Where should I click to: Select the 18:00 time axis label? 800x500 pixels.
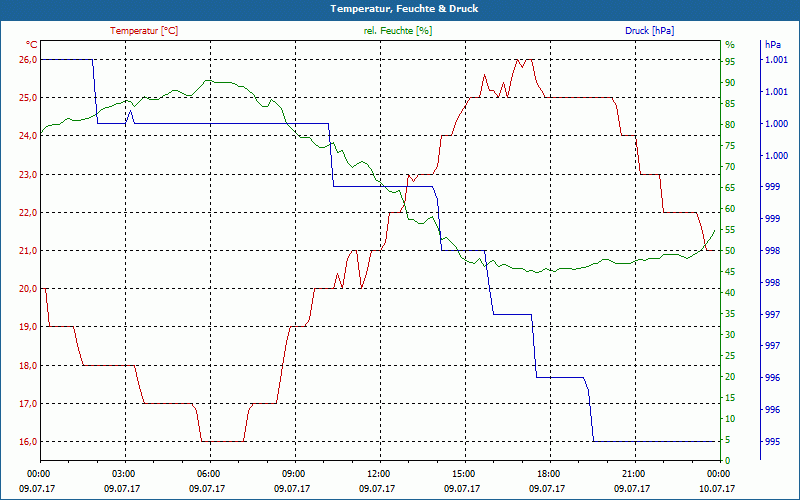[547, 473]
